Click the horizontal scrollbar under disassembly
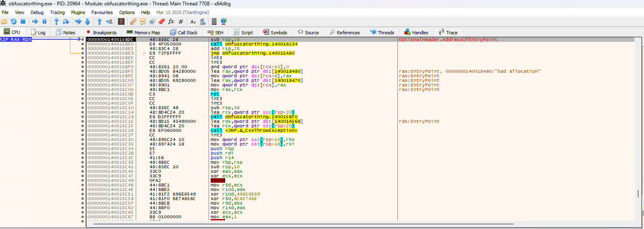The image size is (644, 229). 303,224
